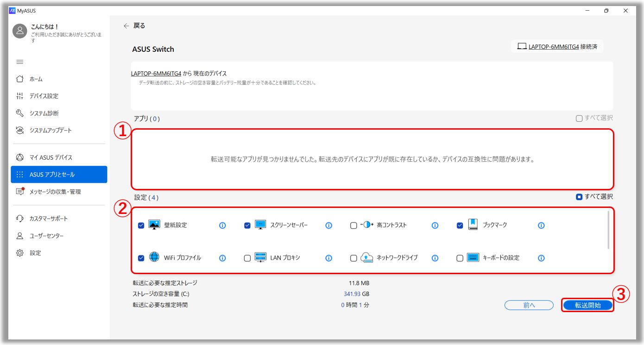The width and height of the screenshot is (644, 345).
Task: Click the 高コントラスト contrast icon
Action: click(x=366, y=225)
